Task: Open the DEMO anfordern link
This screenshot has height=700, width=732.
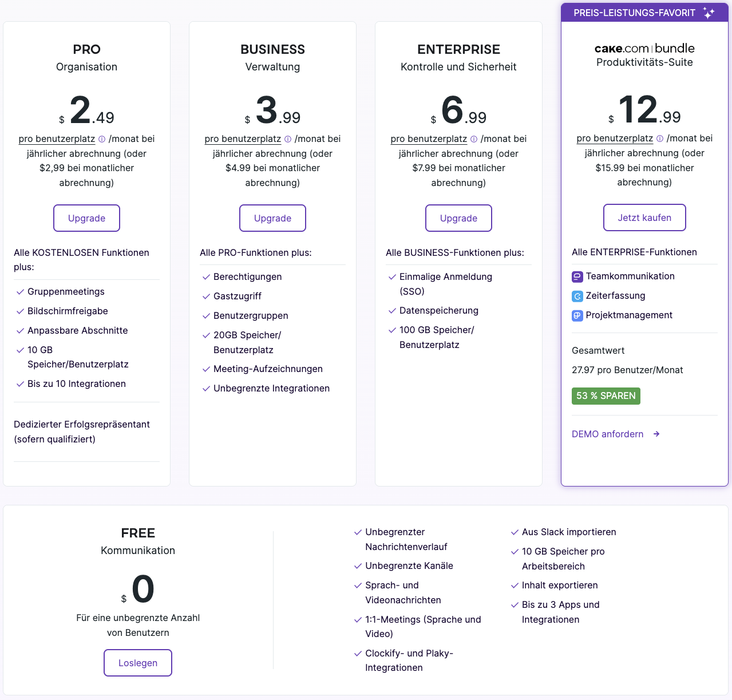Action: [x=607, y=434]
